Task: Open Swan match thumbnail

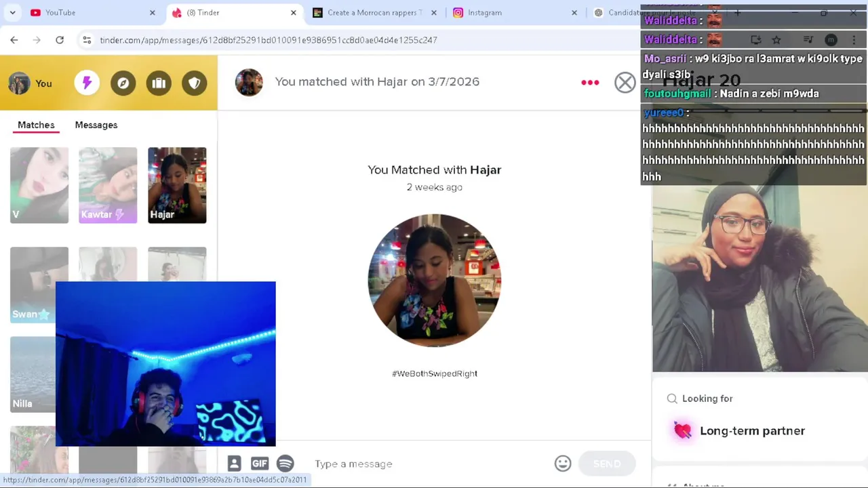Action: tap(33, 285)
